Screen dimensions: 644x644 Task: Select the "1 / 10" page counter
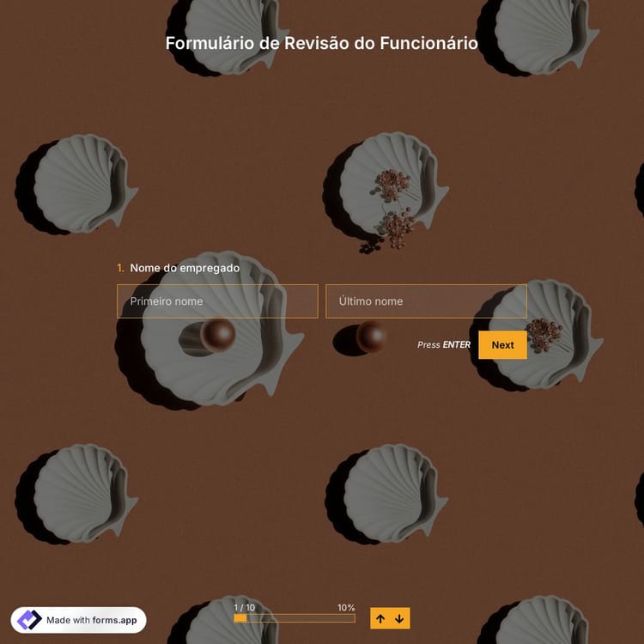(244, 607)
